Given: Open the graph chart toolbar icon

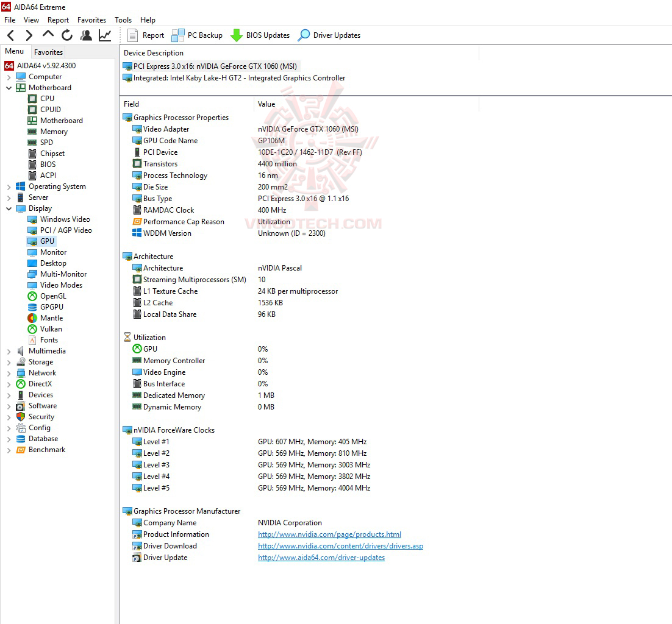Looking at the screenshot, I should click(105, 35).
